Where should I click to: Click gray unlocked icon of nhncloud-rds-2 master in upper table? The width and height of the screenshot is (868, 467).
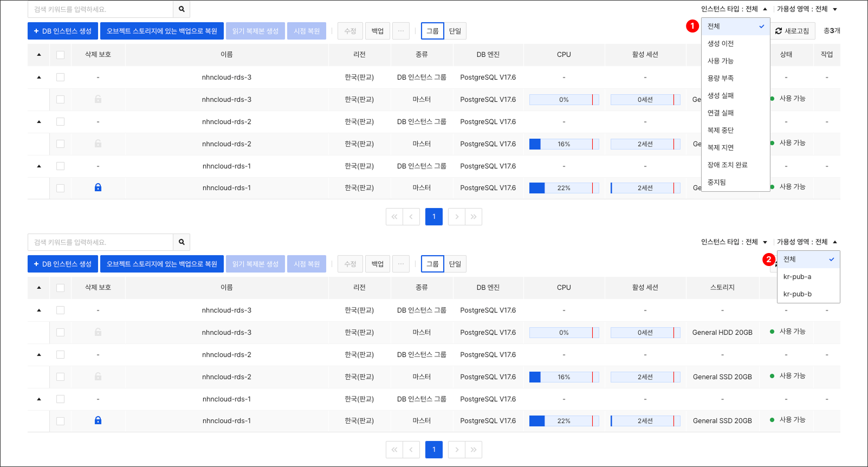click(x=98, y=144)
